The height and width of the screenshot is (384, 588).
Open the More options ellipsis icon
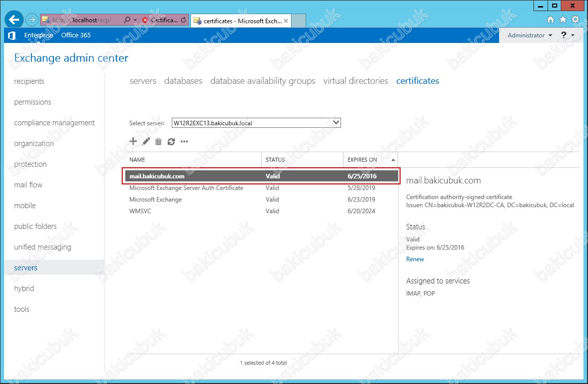point(184,141)
